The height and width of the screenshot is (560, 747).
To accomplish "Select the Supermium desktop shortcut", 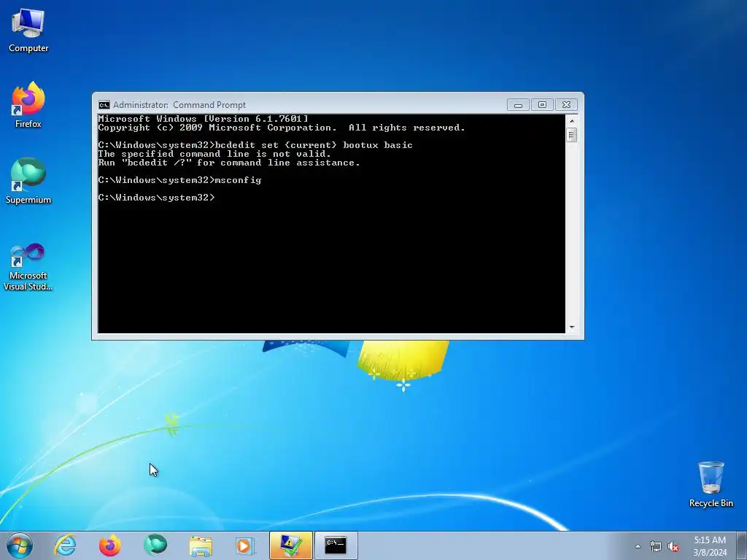I will pos(28,181).
